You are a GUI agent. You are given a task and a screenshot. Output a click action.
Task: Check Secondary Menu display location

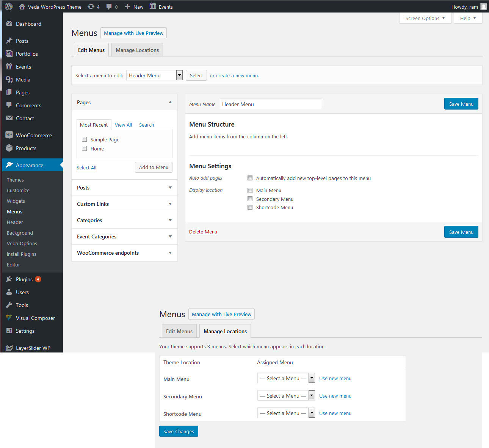250,199
